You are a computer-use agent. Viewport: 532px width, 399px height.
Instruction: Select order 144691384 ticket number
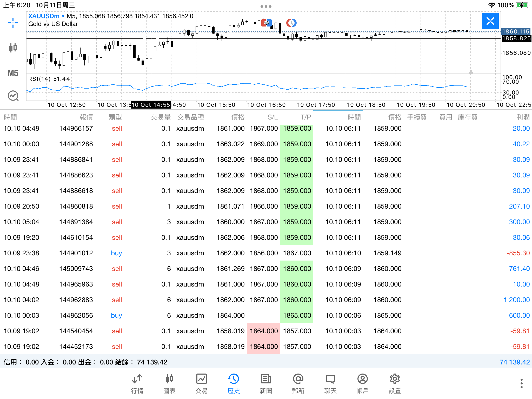[76, 222]
